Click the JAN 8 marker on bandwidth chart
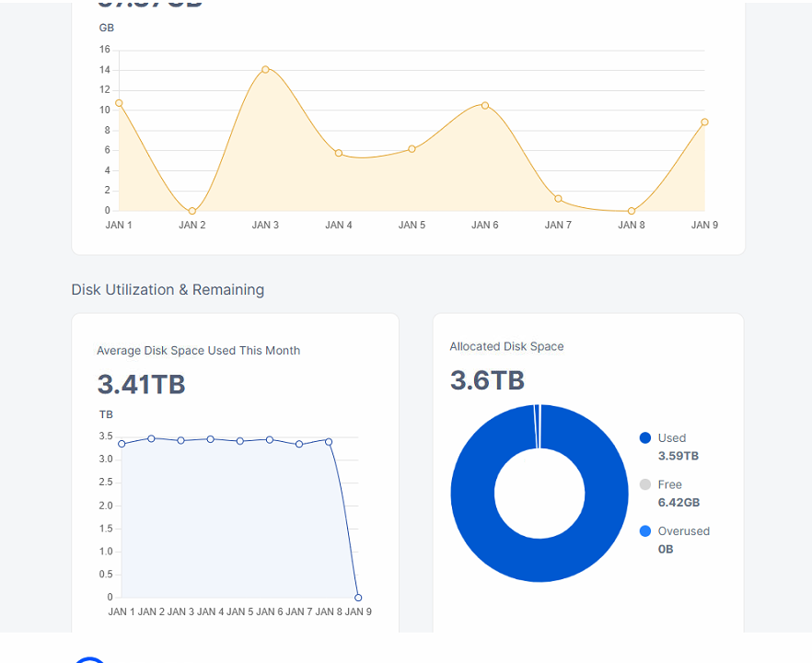 point(632,211)
